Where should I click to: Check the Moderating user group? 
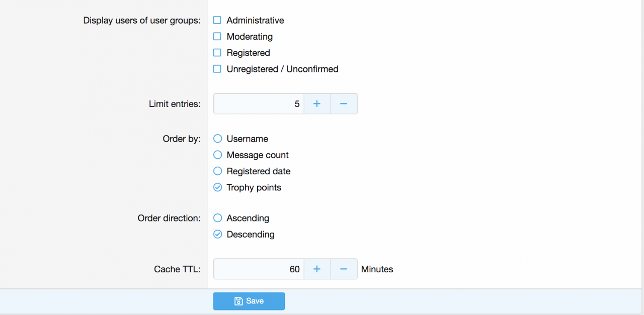[x=217, y=37]
